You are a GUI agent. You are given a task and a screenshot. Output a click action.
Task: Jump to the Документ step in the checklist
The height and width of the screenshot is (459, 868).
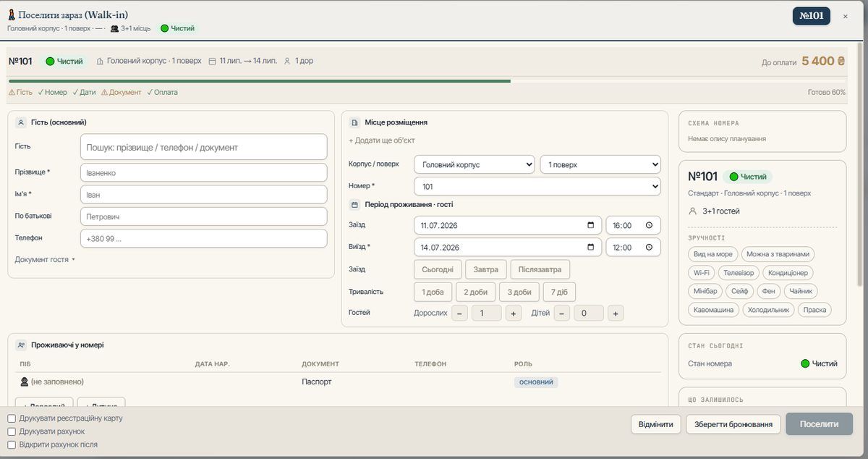click(x=122, y=93)
